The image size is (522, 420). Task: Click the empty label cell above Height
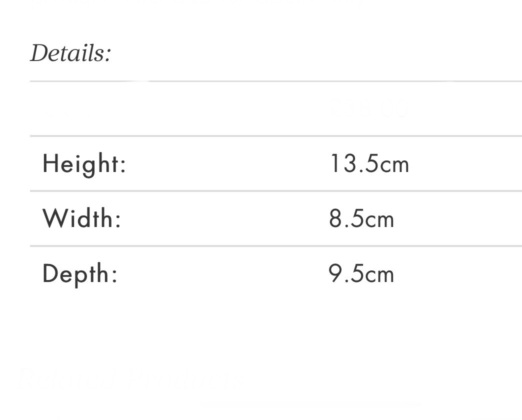pyautogui.click(x=84, y=108)
